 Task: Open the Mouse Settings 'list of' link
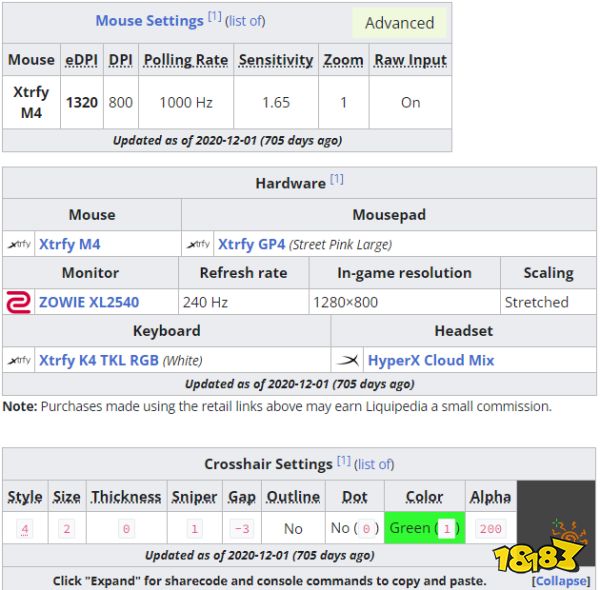coord(245,21)
